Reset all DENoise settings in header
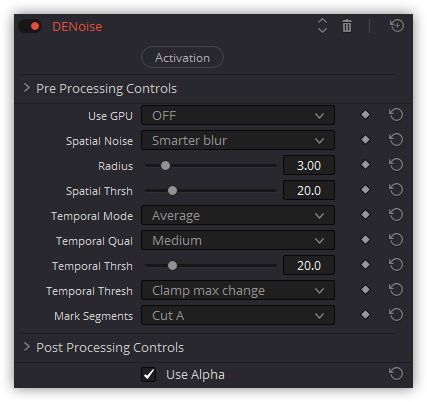The image size is (427, 402). [397, 26]
